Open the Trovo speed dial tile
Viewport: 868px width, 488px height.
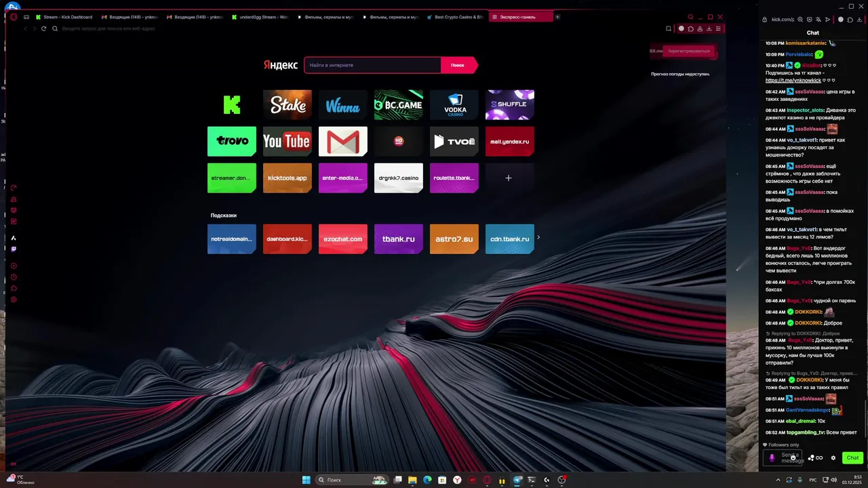point(232,141)
